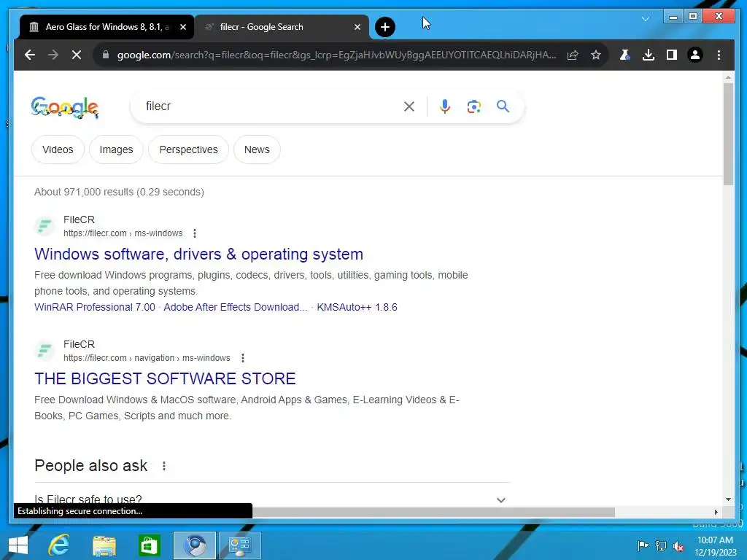Open Chrome Labs flask icon
Screen dimensions: 747x560
tap(625, 55)
